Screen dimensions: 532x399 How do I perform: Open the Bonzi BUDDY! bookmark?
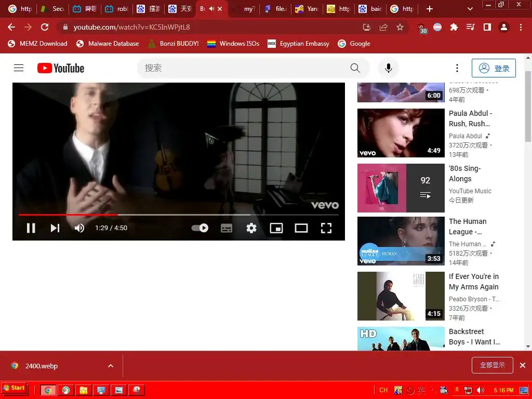point(174,44)
